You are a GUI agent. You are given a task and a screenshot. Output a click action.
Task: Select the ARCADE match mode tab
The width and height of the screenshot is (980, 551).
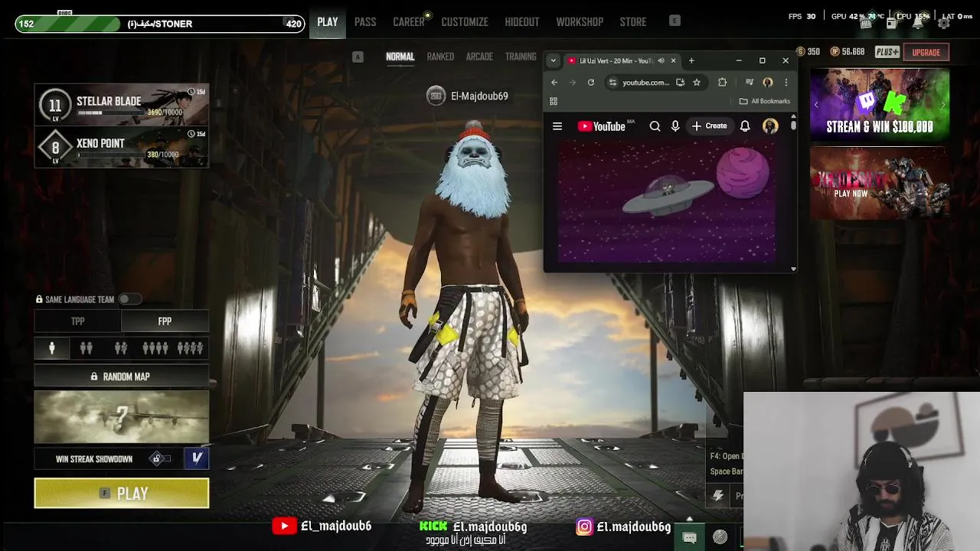click(x=479, y=57)
